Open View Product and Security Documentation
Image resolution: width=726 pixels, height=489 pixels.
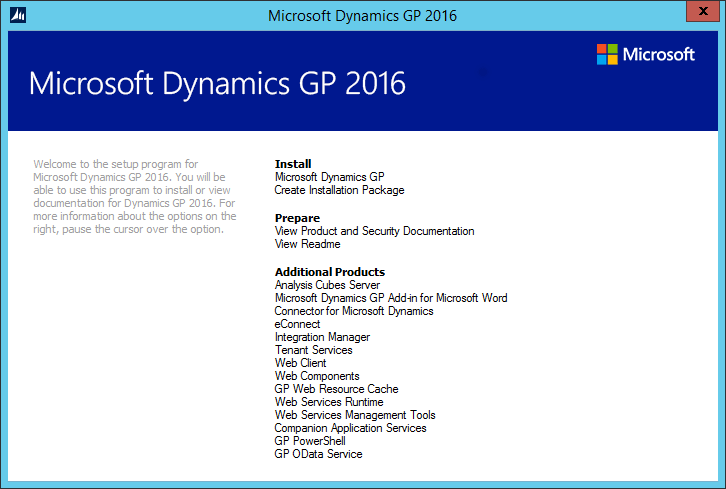pos(374,231)
